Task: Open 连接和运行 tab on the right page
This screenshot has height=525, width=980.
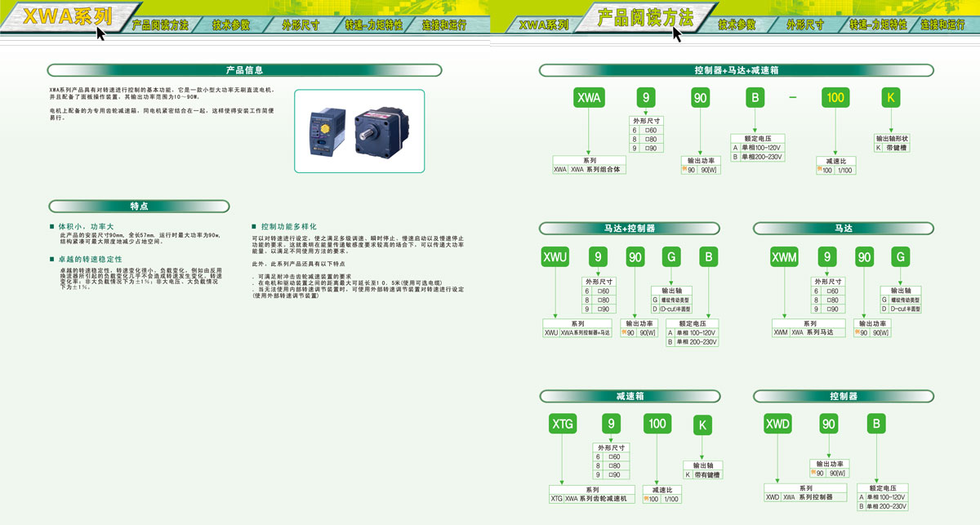Action: (944, 24)
